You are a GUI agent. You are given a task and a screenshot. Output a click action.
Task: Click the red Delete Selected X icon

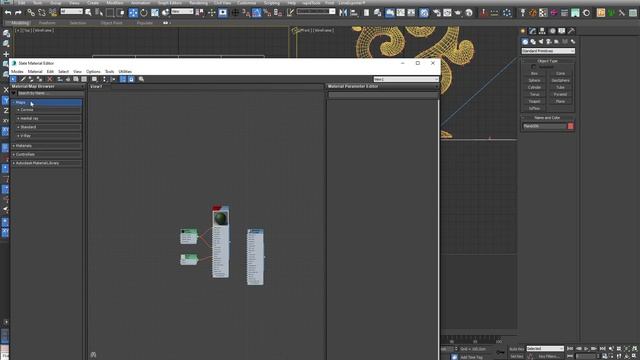tap(50, 79)
